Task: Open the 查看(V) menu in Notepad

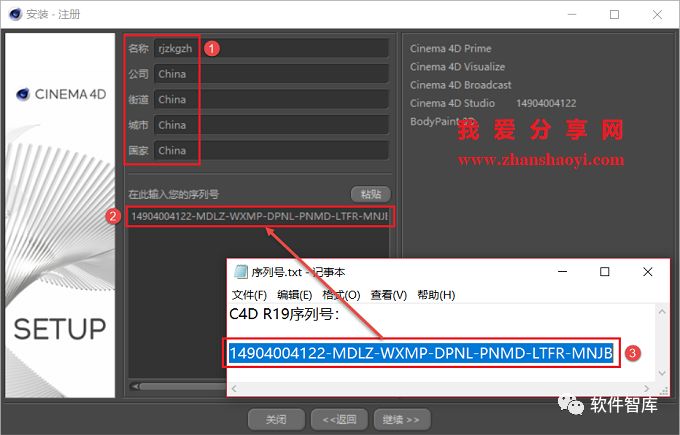Action: click(x=389, y=295)
